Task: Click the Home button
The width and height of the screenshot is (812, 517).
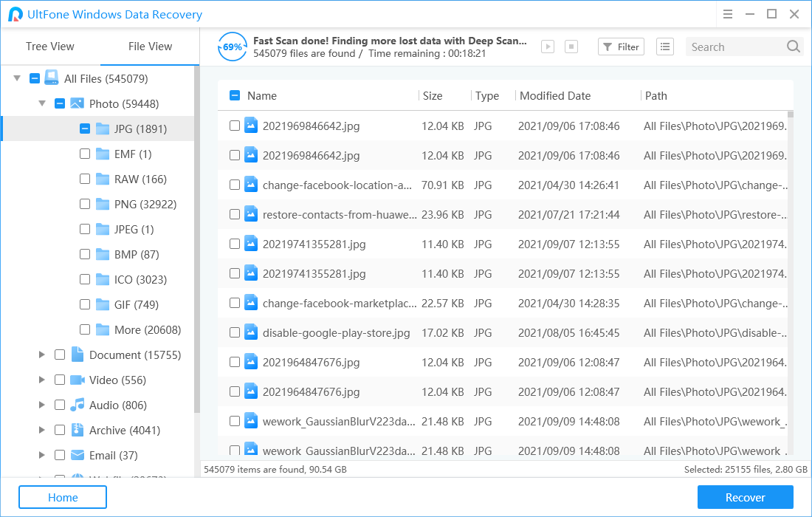Action: [63, 497]
